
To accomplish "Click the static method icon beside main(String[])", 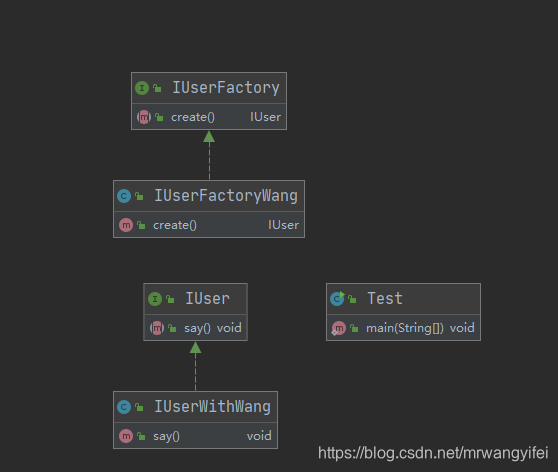I will pos(338,328).
